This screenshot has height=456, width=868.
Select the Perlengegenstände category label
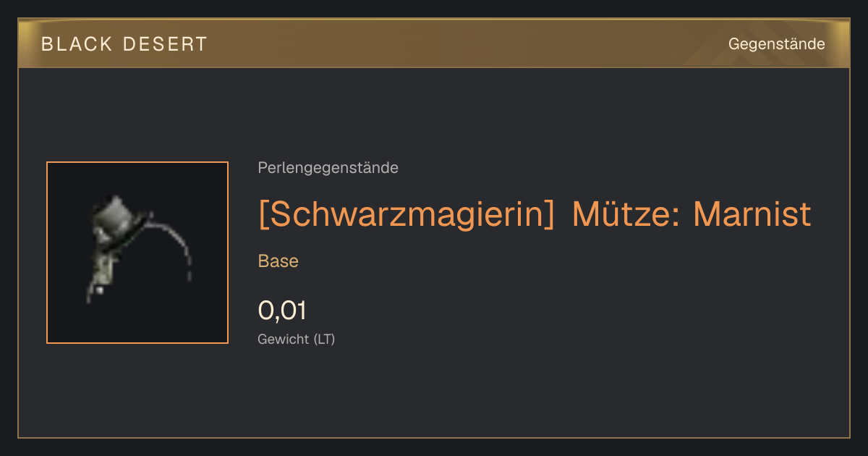click(x=328, y=168)
